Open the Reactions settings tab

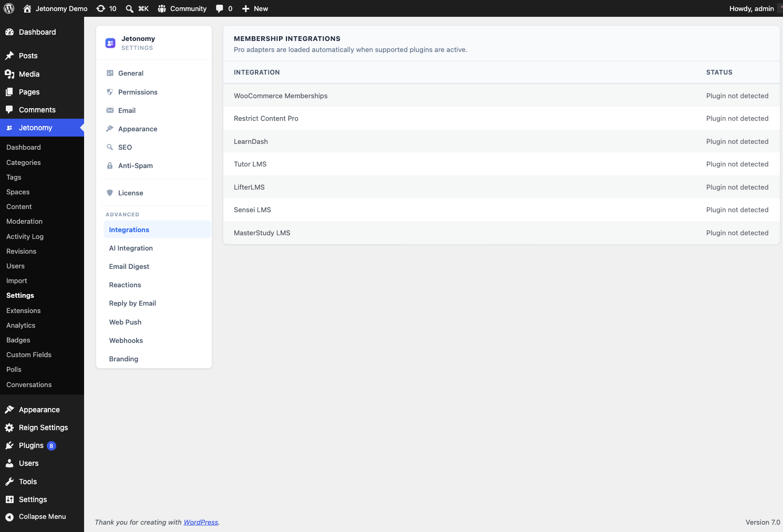point(157,285)
